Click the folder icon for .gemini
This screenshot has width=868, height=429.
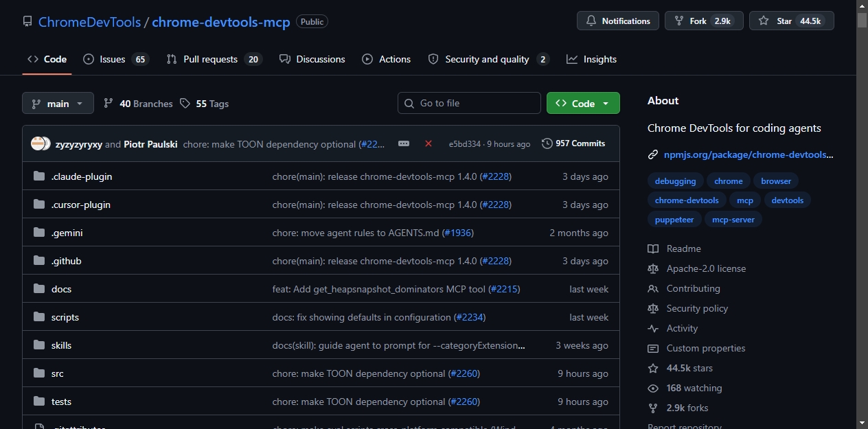[39, 233]
